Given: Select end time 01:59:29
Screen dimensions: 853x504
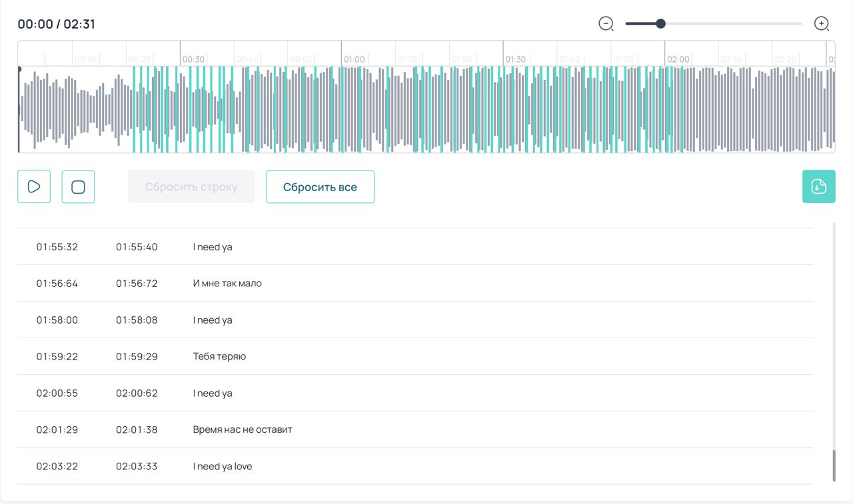Looking at the screenshot, I should [x=137, y=357].
